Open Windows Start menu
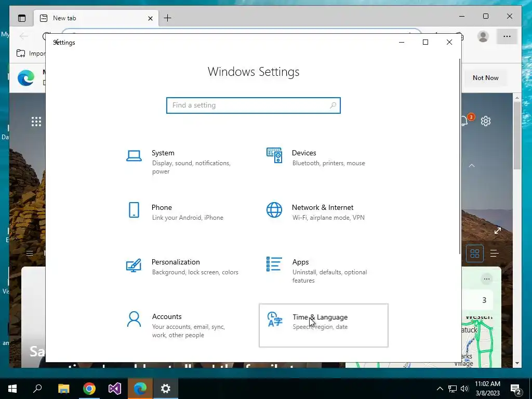 point(12,389)
